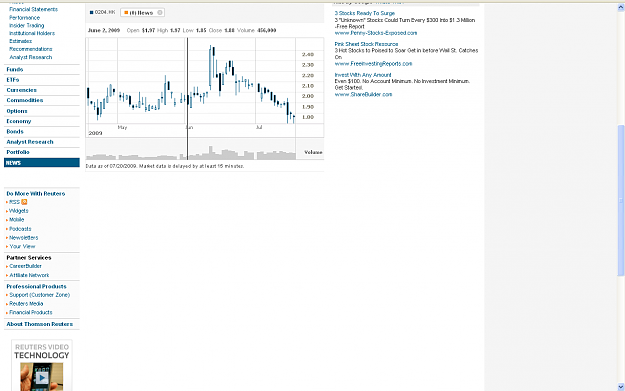Screen dimensions: 625x391
Task: Open the ETFs section
Action: [13, 80]
